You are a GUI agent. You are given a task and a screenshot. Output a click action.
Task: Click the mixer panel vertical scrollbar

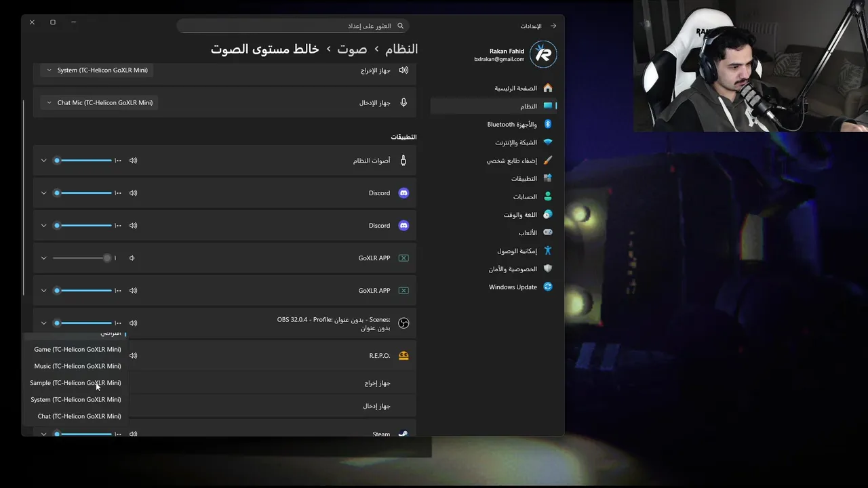coord(24,197)
